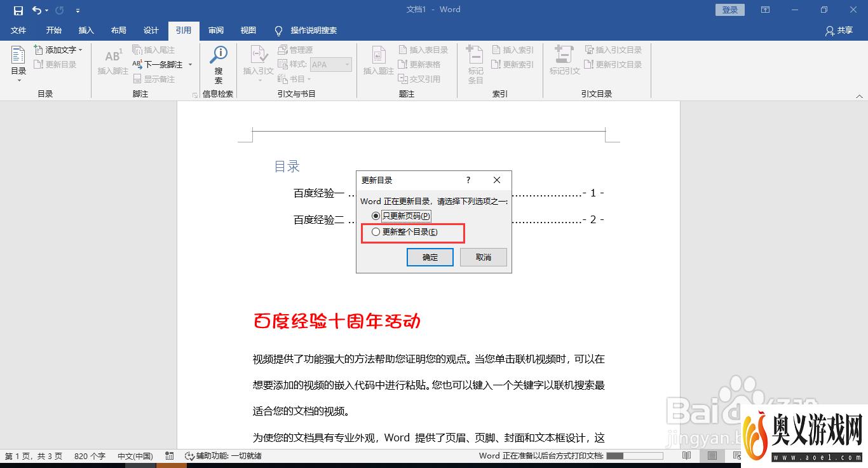Click 更新引文目录 in the ribbon

tap(614, 64)
